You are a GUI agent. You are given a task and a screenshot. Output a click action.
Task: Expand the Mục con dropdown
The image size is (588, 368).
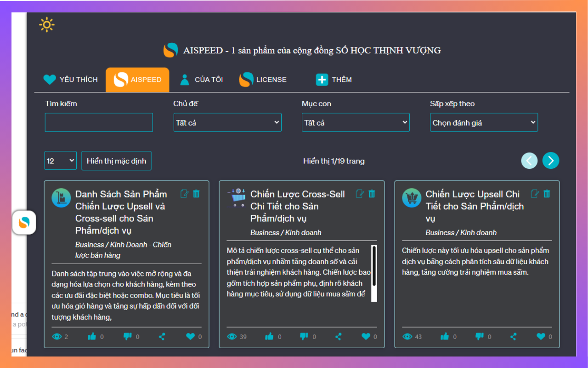[356, 122]
